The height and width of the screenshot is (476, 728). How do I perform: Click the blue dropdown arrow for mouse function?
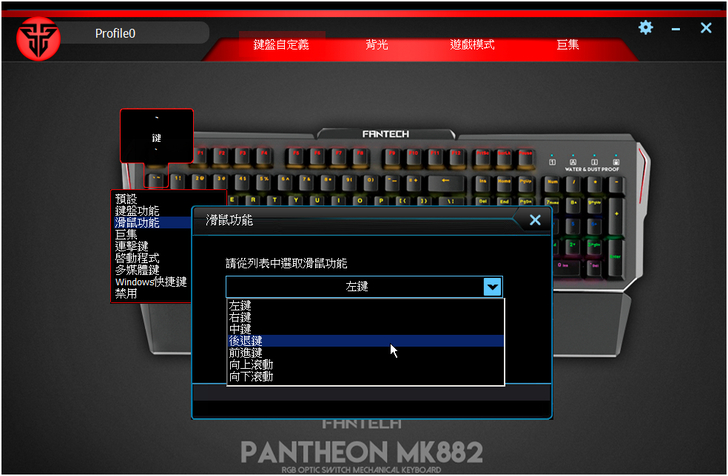492,287
